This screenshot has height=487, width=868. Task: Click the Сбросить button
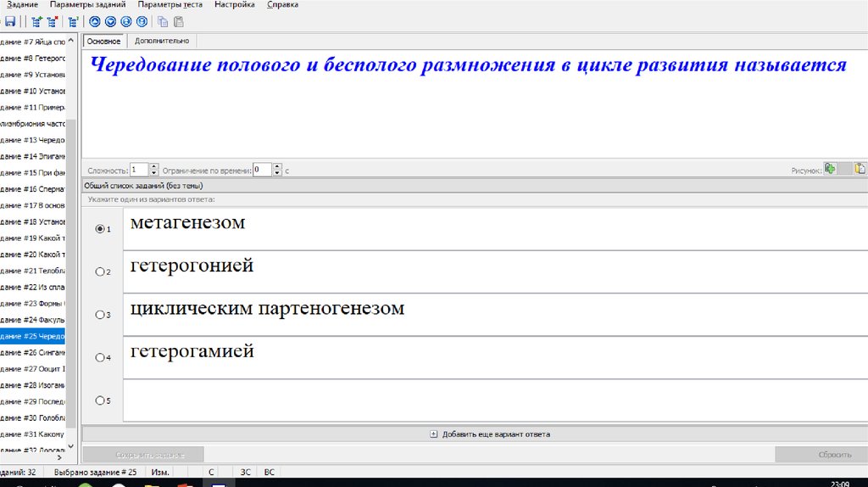(x=821, y=455)
